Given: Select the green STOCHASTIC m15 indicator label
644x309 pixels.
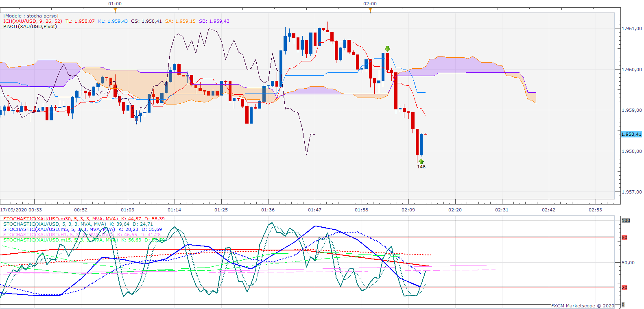Looking at the screenshot, I should tap(61, 240).
